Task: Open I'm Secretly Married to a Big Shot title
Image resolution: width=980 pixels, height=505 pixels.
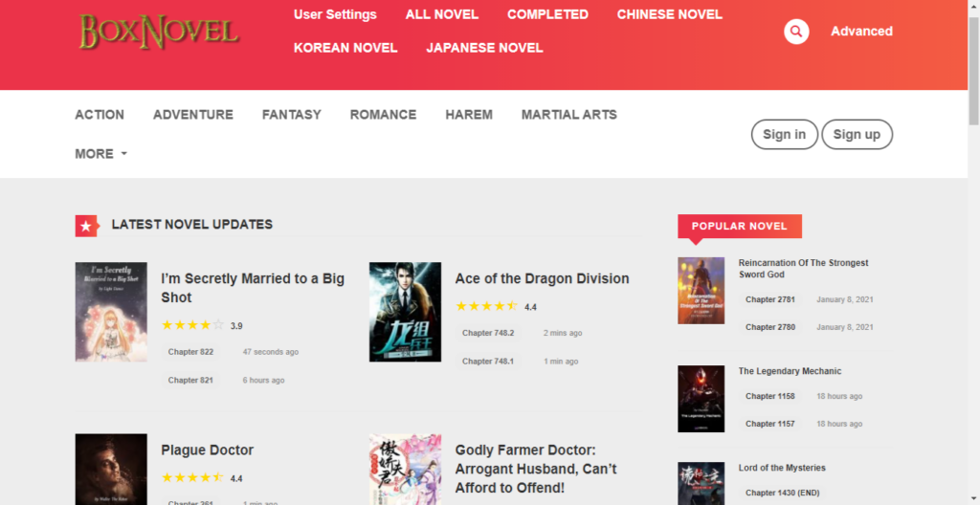Action: (x=253, y=288)
